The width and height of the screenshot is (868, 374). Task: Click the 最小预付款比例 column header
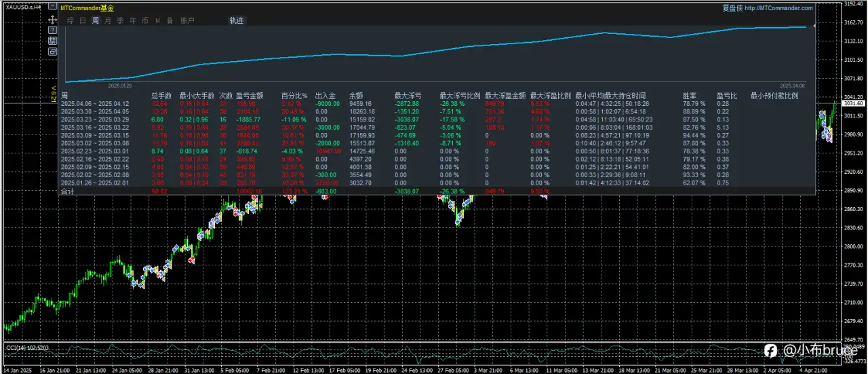[x=774, y=96]
